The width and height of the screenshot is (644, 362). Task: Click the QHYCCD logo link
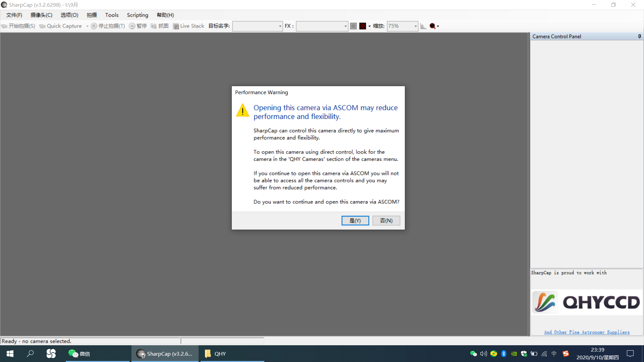pos(585,303)
